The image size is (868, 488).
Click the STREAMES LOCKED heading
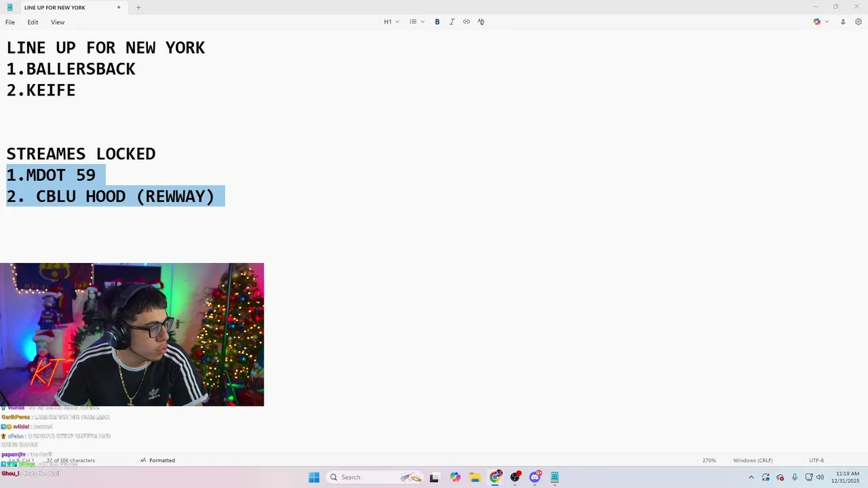coord(81,154)
